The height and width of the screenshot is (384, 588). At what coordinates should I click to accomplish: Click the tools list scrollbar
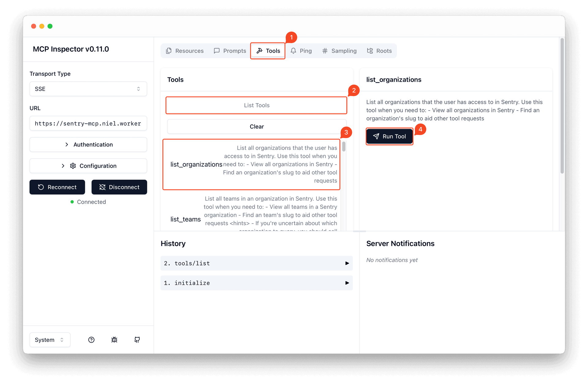(344, 147)
